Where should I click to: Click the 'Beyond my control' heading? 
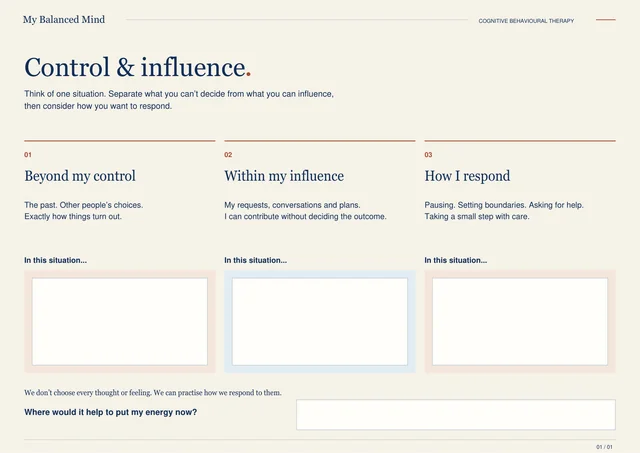(80, 176)
